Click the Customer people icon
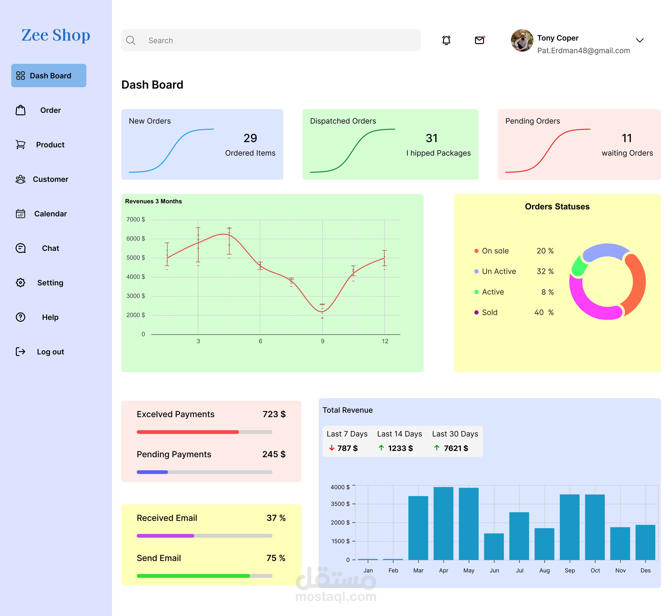The height and width of the screenshot is (616, 672). (21, 179)
